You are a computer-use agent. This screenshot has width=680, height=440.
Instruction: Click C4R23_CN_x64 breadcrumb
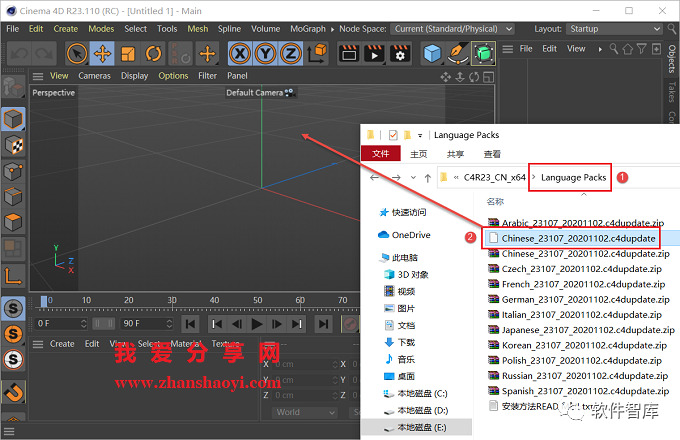[x=494, y=177]
